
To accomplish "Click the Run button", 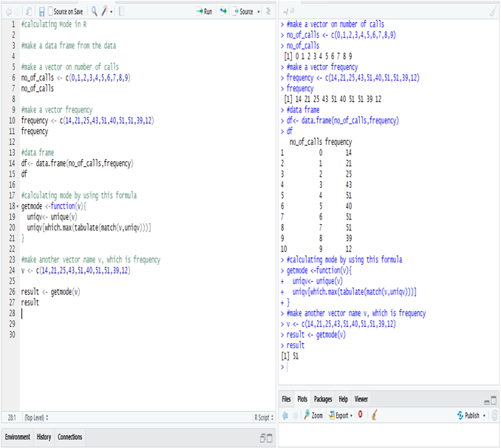I will pos(204,12).
